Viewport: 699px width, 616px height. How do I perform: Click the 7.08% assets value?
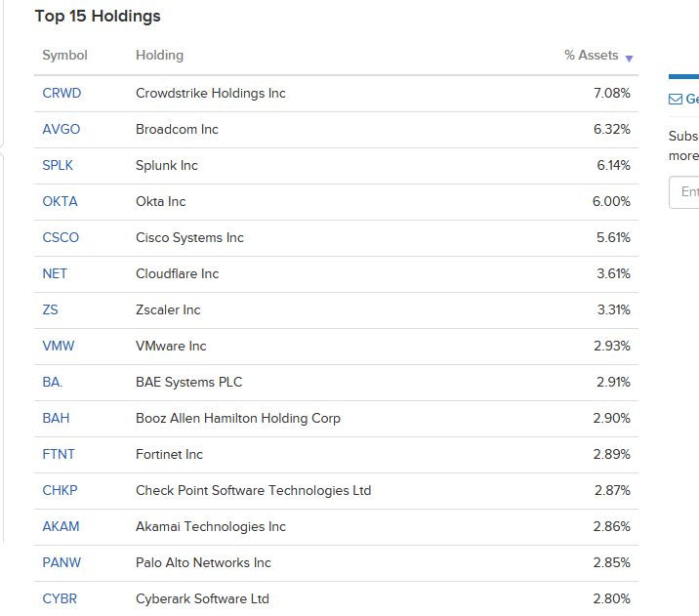(x=611, y=93)
